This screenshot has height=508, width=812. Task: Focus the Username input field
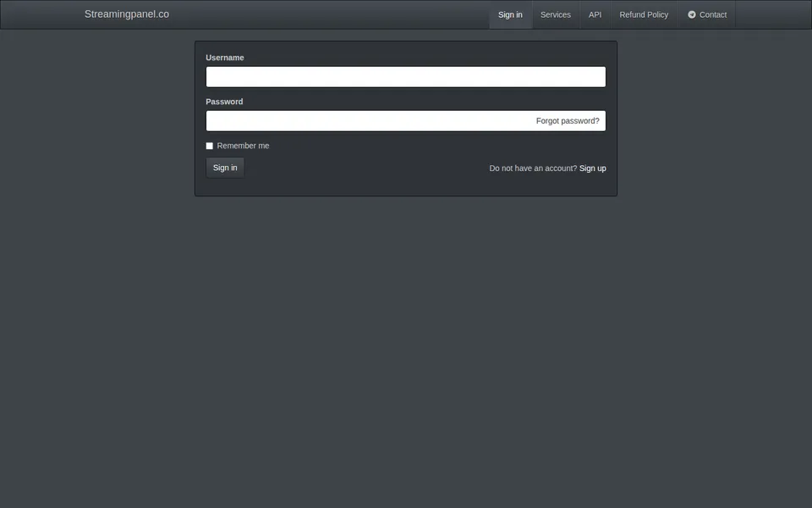coord(405,77)
